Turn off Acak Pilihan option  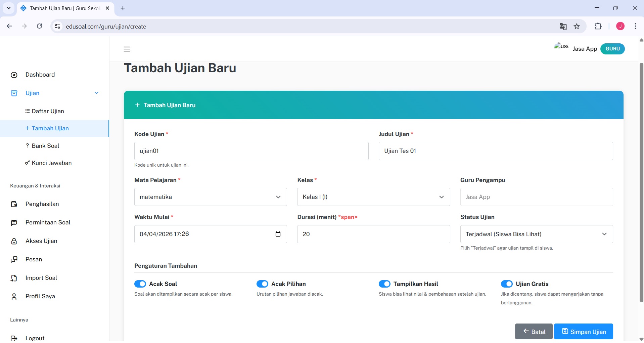coord(262,284)
